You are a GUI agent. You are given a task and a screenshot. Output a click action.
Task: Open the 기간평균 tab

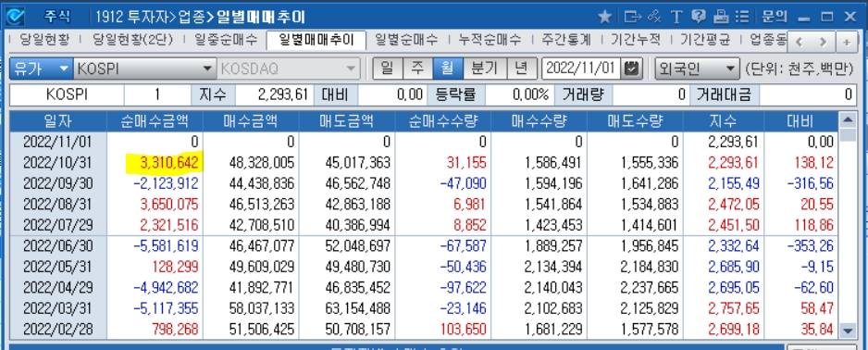pyautogui.click(x=705, y=40)
